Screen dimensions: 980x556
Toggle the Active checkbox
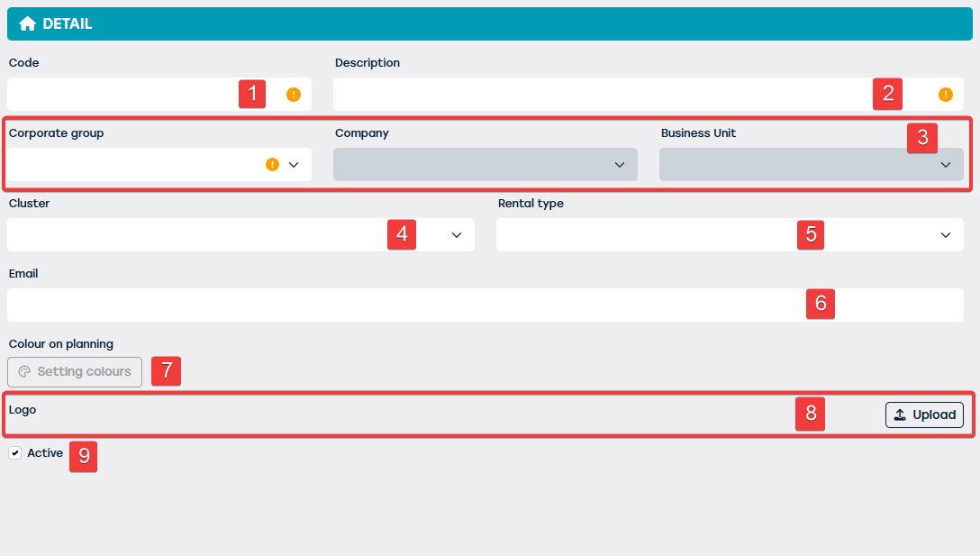pyautogui.click(x=15, y=452)
